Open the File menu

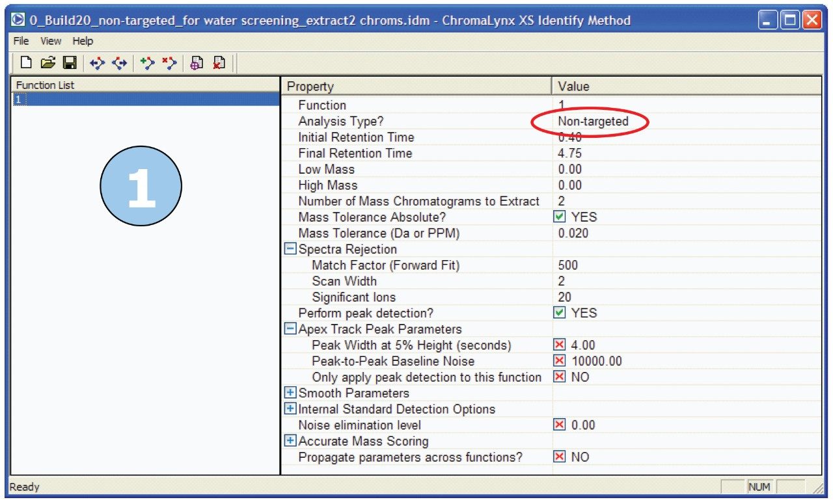[x=21, y=41]
